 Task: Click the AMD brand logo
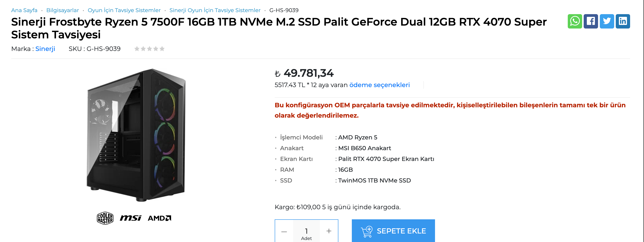159,218
